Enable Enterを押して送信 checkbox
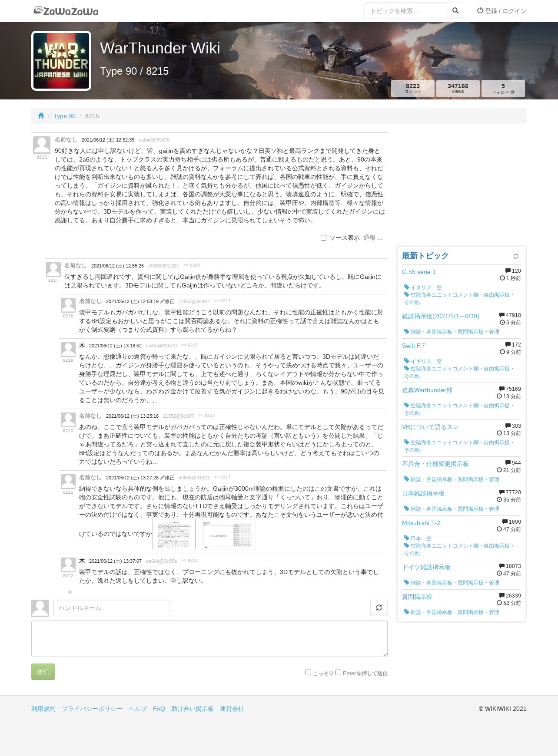558x756 pixels. pyautogui.click(x=338, y=672)
